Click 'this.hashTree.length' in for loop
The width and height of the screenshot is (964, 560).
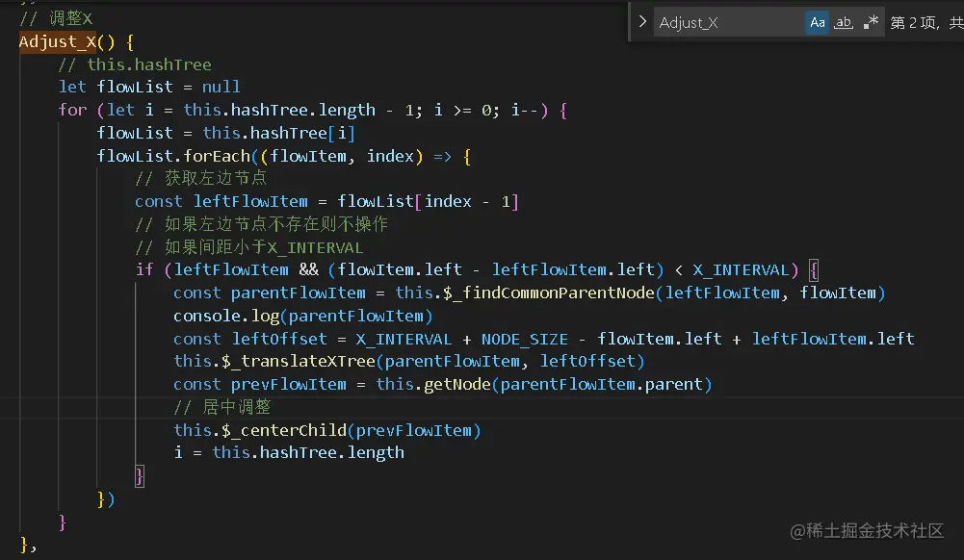click(x=279, y=110)
